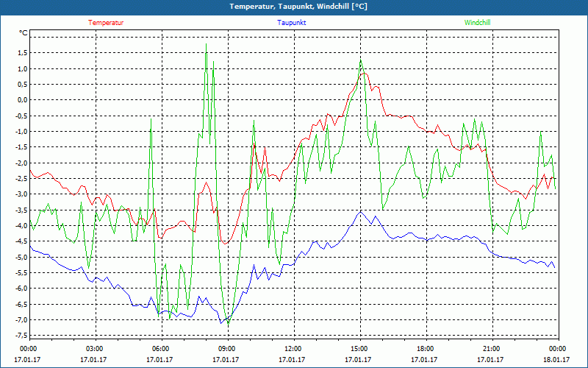The width and height of the screenshot is (588, 368).
Task: Click the y-axis value '-7,0'
Action: tap(21, 320)
